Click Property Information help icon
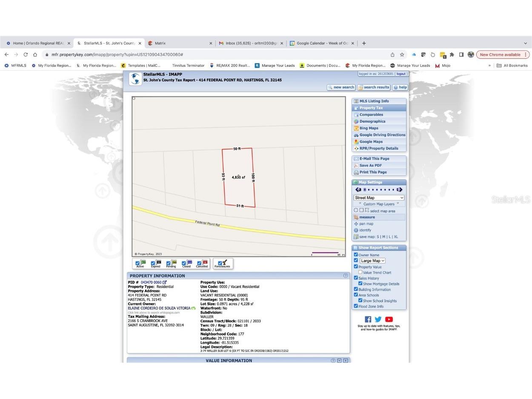Screen dimensions: 532x399 [345, 276]
